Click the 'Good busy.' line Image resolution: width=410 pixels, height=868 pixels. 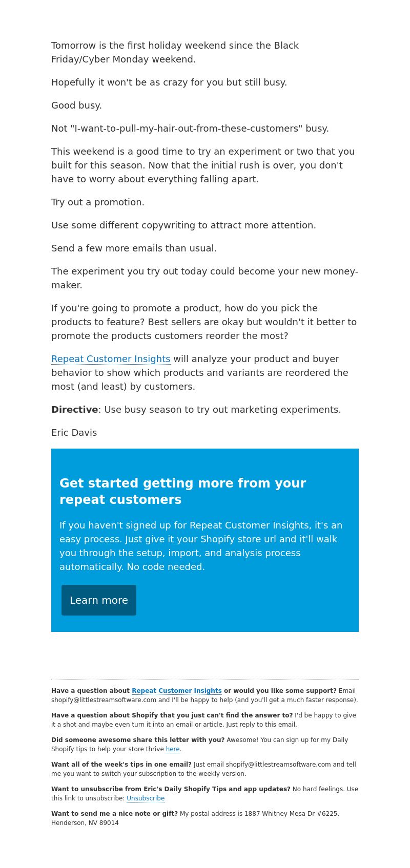[76, 105]
